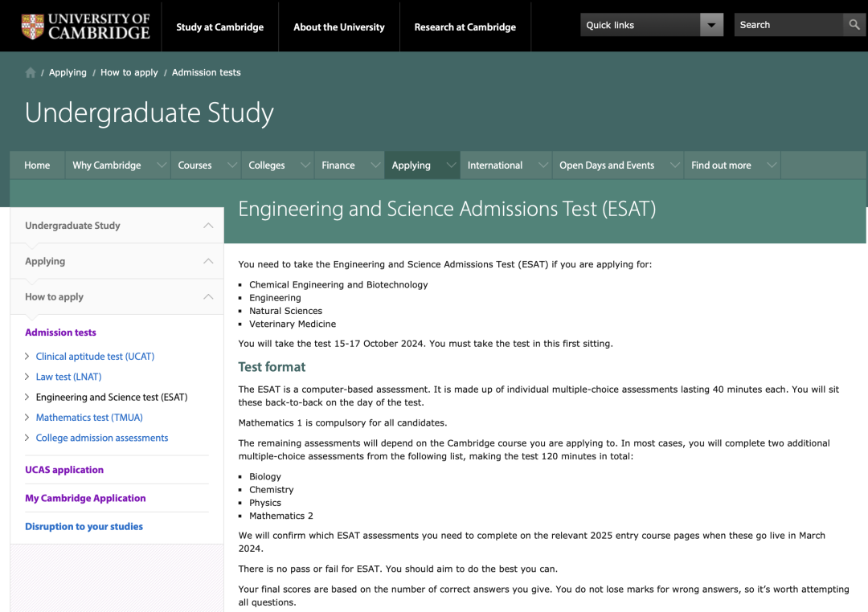Image resolution: width=868 pixels, height=612 pixels.
Task: Expand the Find out more chevron
Action: click(x=772, y=165)
